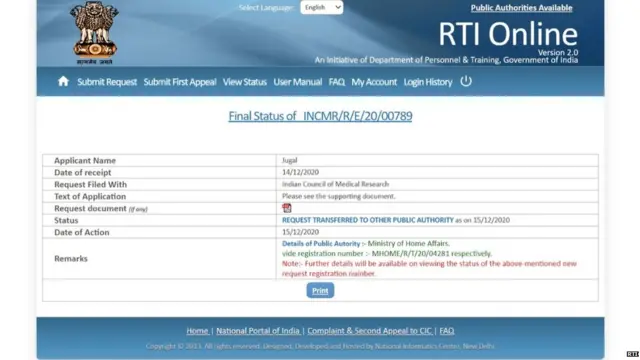This screenshot has height=360, width=640.
Task: Open Complaint & Second Appeal to CIC link
Action: coord(370,331)
